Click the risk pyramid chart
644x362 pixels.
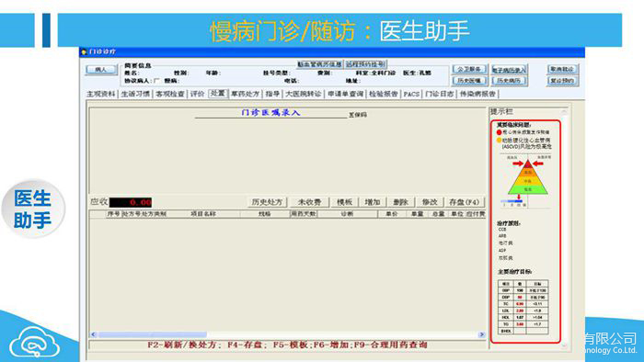click(x=527, y=179)
